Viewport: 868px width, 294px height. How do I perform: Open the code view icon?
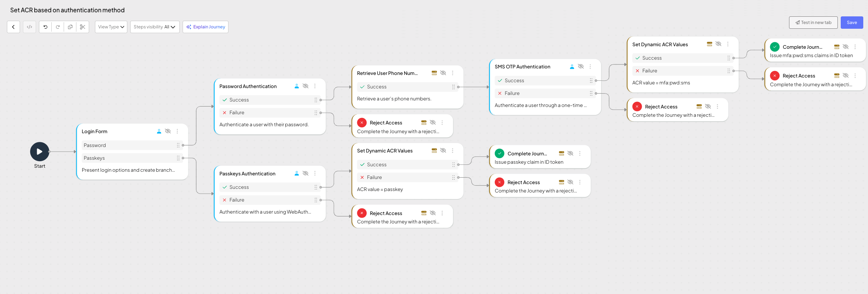pyautogui.click(x=29, y=27)
